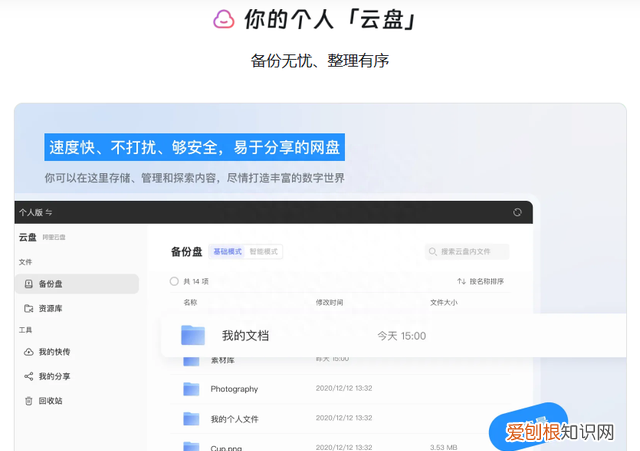Click the highlighted 速度快、不打扰 headline
This screenshot has width=640, height=451.
coord(194,147)
